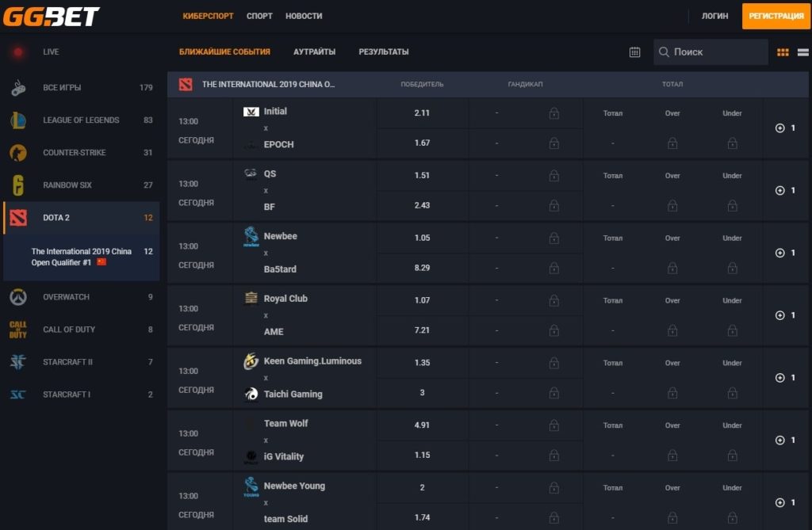Viewport: 812px width, 530px height.
Task: Bet on AME at odds 7.21
Action: [422, 330]
